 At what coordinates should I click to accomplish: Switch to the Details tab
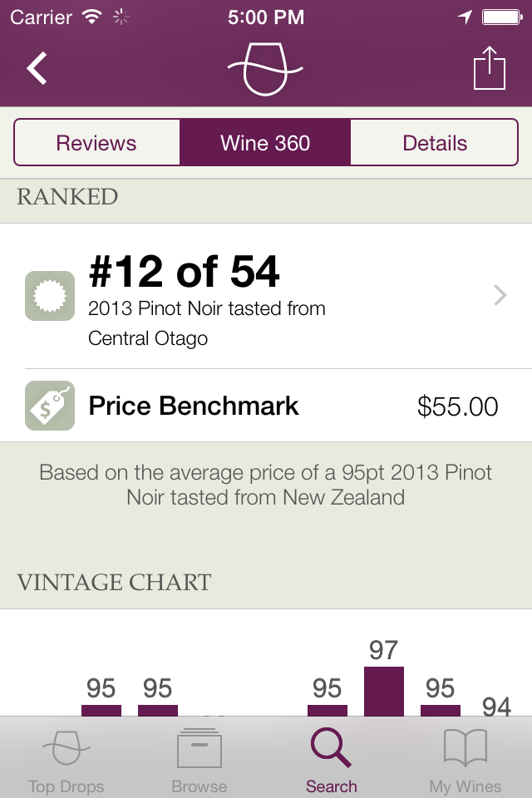pyautogui.click(x=435, y=142)
